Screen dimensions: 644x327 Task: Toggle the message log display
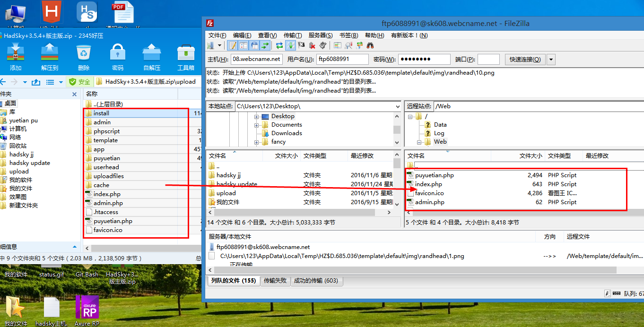pos(233,45)
